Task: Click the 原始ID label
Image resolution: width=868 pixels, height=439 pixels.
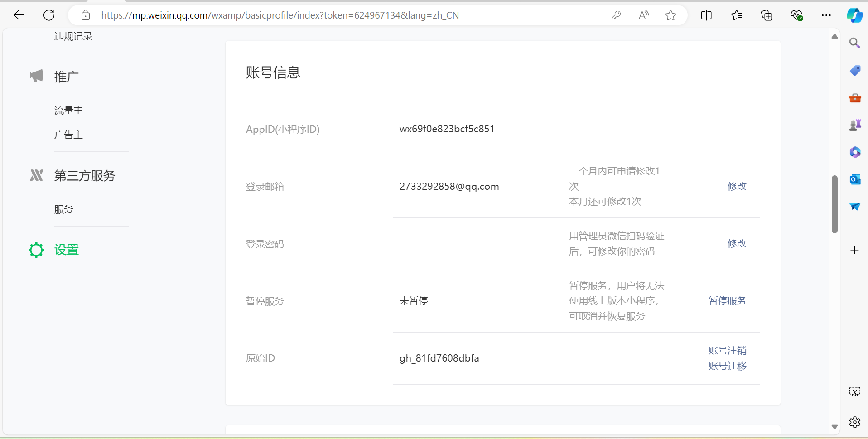Action: pos(260,358)
